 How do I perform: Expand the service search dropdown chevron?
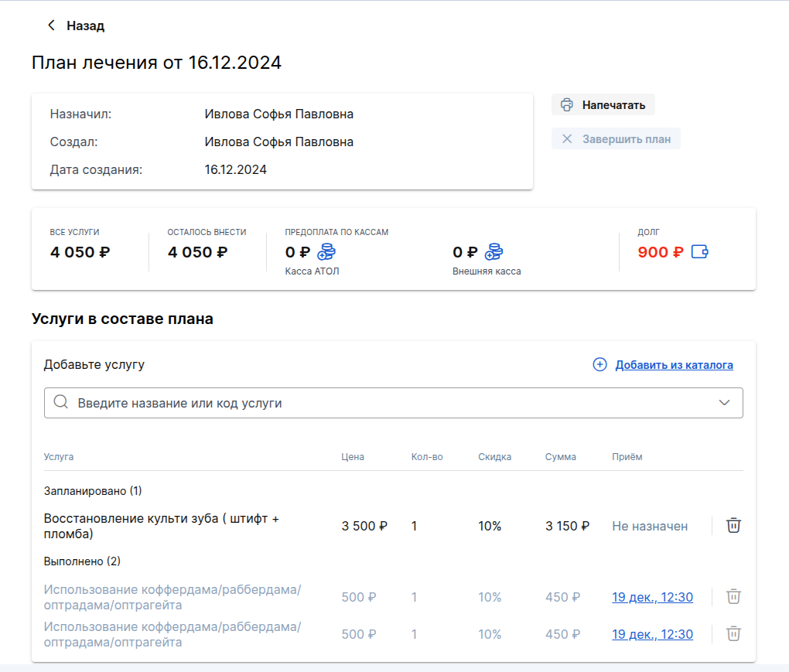click(x=724, y=402)
